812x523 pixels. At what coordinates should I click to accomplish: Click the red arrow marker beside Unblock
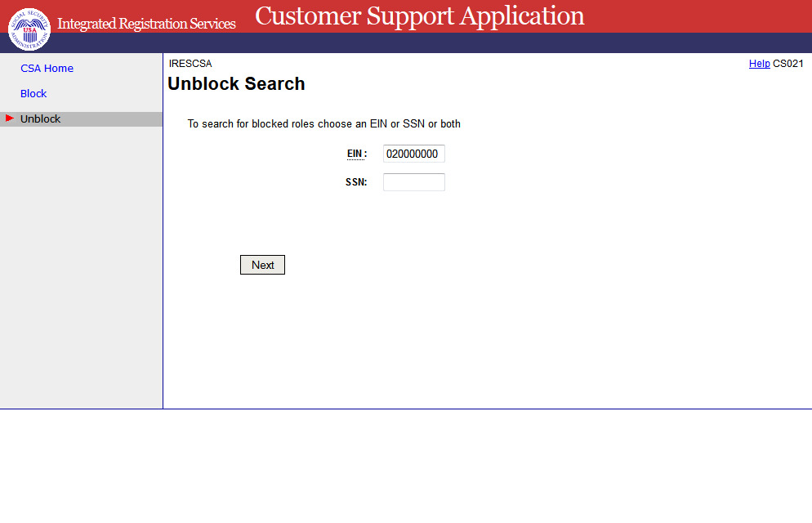[10, 118]
